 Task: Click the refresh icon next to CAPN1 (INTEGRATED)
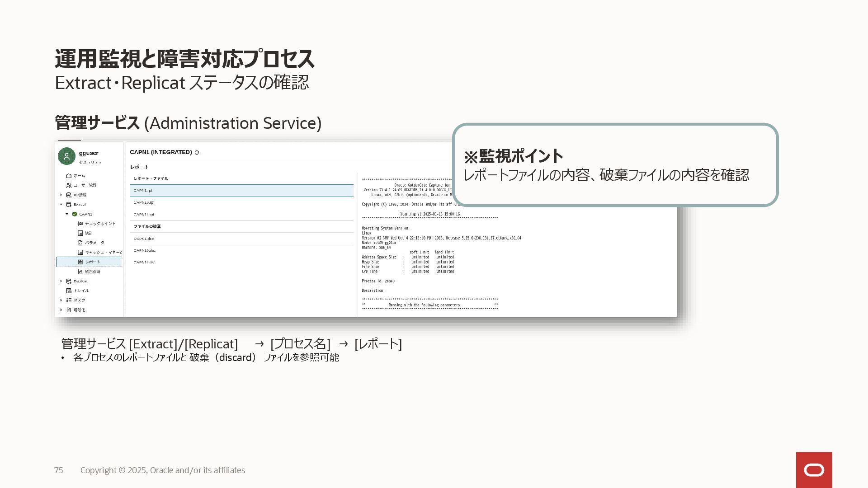[x=197, y=153]
